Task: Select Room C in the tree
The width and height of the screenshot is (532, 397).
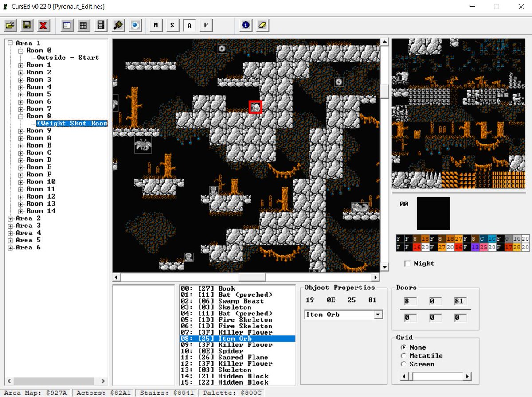Action: [39, 152]
